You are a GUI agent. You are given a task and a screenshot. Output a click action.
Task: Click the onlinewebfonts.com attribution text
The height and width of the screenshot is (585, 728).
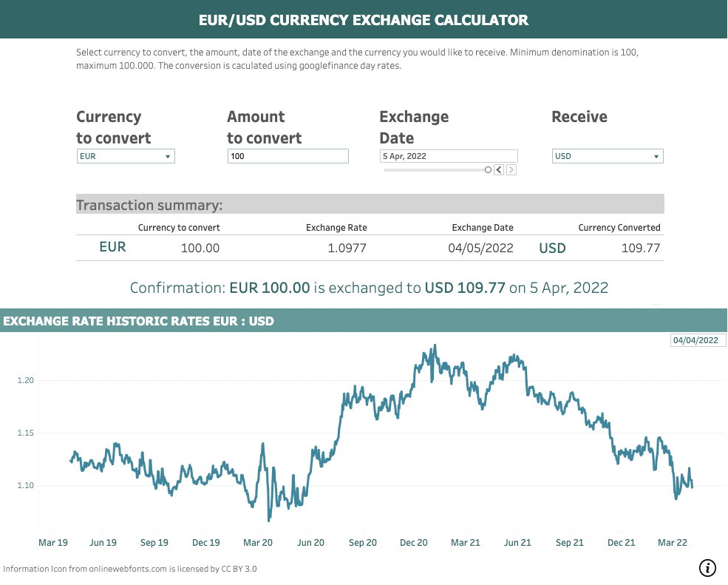click(130, 569)
